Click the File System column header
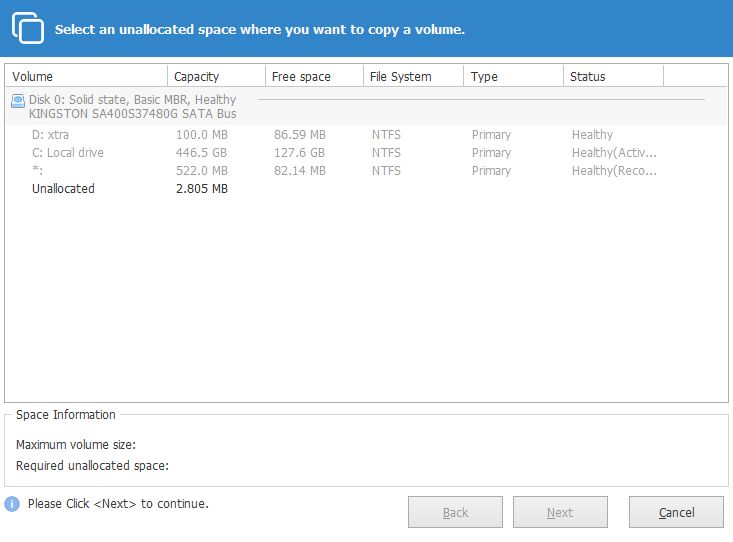Viewport: 733px width, 542px height. coord(413,76)
